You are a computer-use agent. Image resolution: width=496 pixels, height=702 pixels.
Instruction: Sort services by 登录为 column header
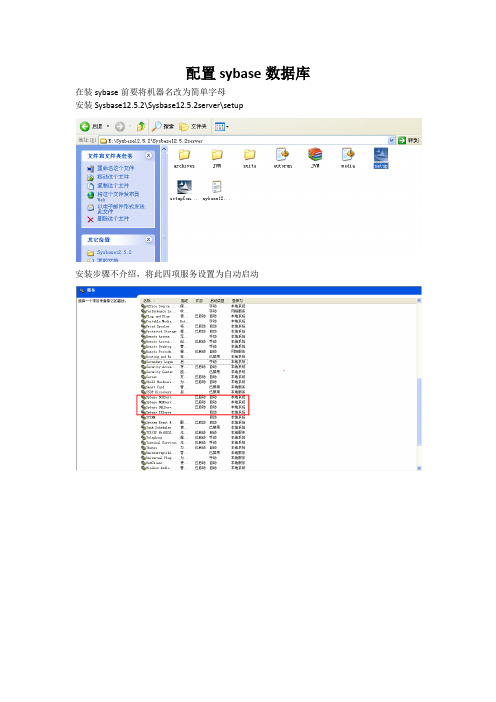tap(237, 300)
